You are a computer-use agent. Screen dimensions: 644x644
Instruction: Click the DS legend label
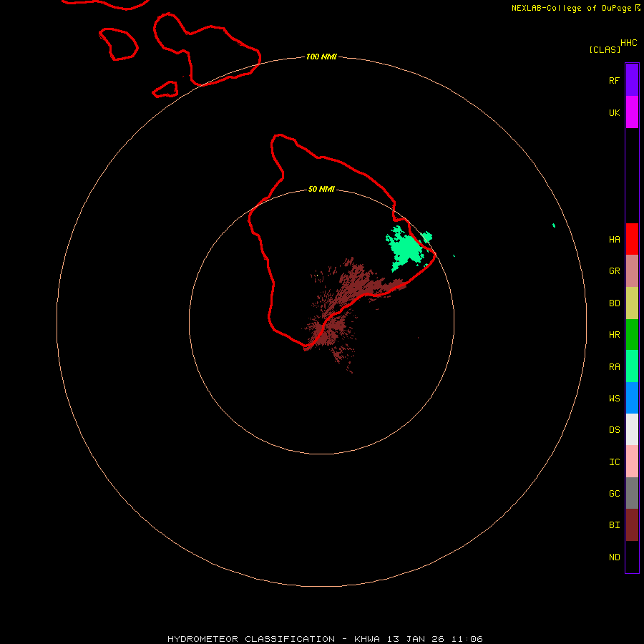click(614, 429)
